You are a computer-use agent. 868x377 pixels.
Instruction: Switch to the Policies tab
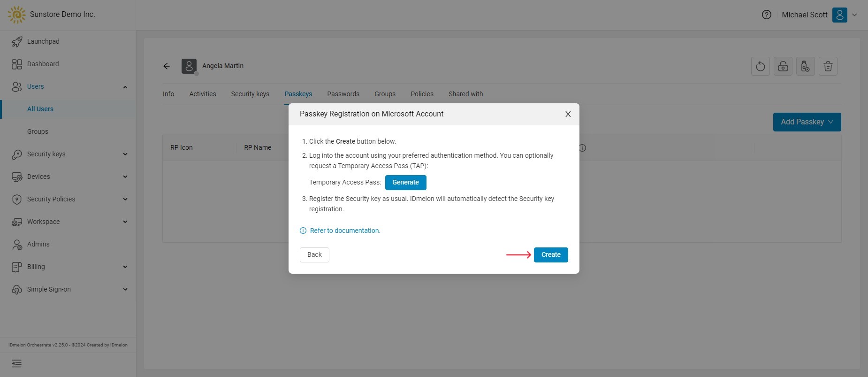422,94
